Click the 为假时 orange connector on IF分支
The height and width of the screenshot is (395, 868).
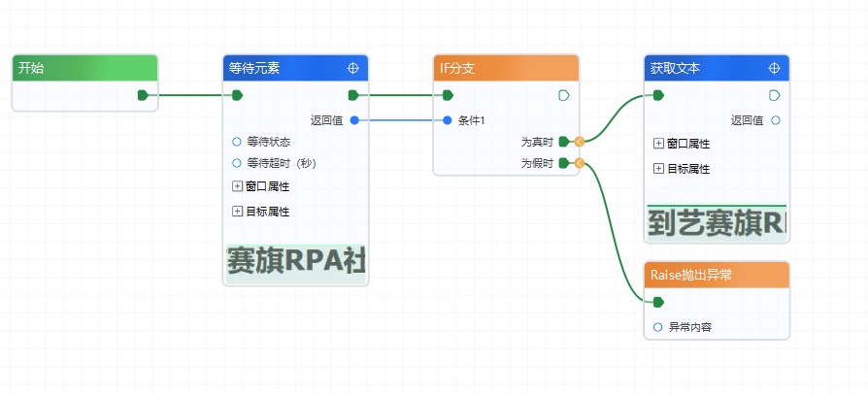579,164
